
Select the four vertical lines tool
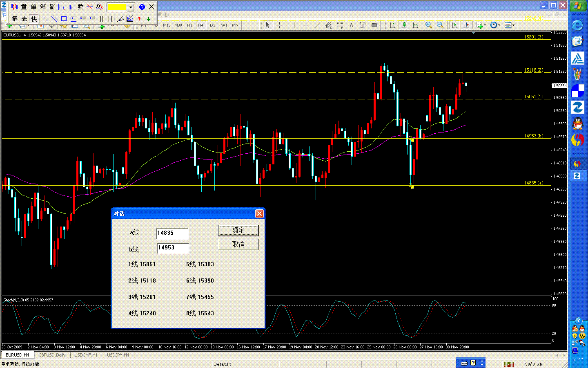point(101,19)
